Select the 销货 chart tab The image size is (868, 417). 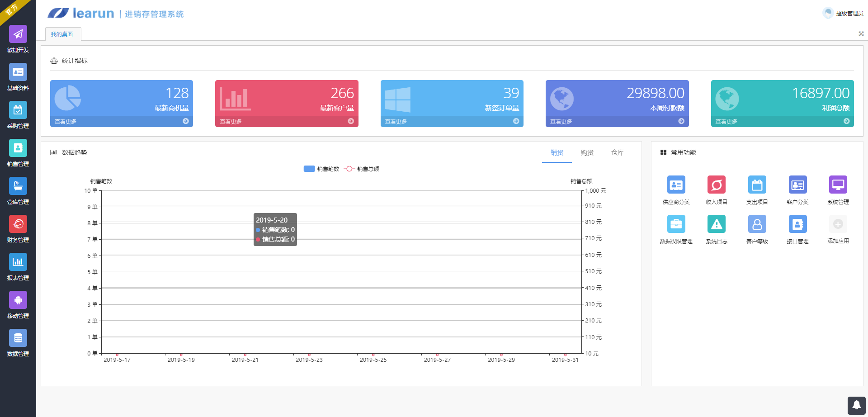click(x=557, y=152)
